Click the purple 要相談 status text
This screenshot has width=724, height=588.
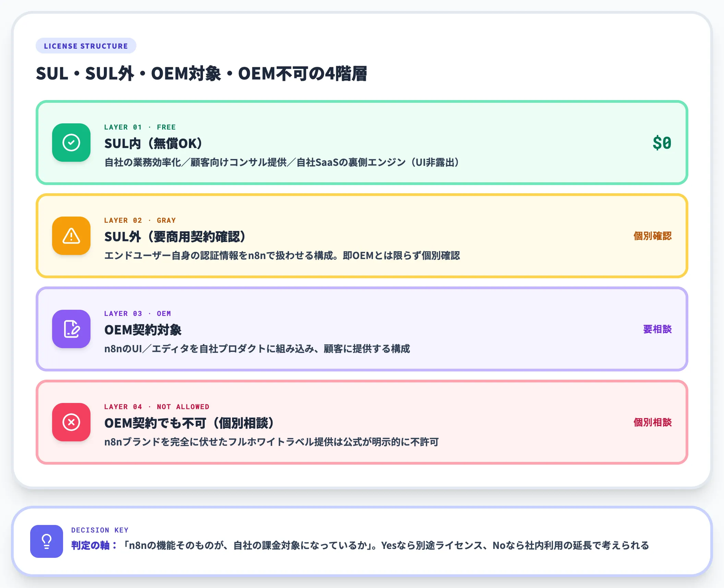pyautogui.click(x=657, y=329)
